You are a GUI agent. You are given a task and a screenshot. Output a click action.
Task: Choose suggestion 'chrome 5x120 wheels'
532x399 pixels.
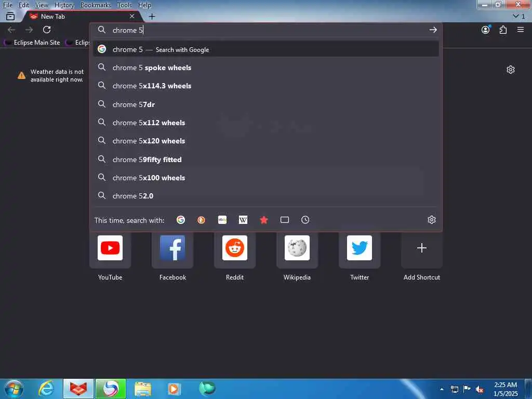(266, 141)
